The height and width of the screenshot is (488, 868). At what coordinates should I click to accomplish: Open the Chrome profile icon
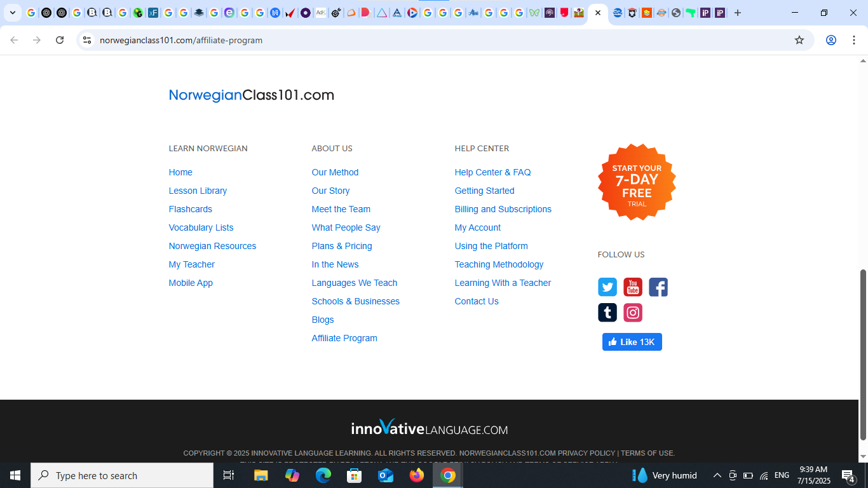pyautogui.click(x=831, y=40)
